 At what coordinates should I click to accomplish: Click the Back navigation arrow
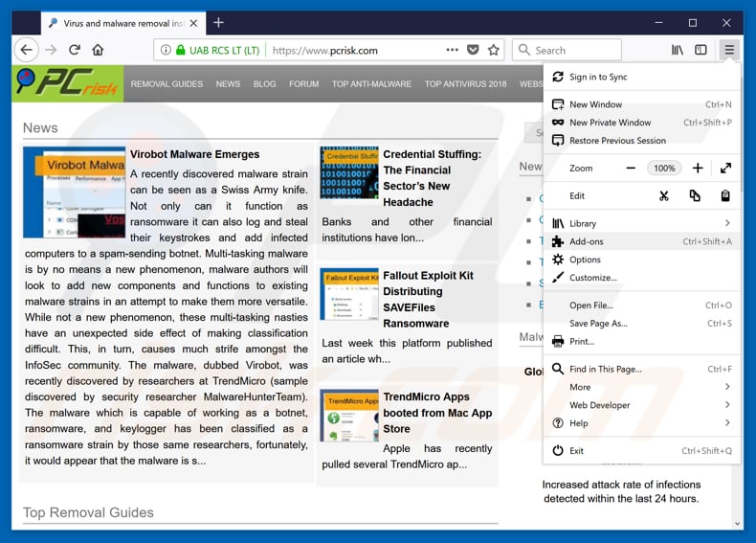pos(27,50)
